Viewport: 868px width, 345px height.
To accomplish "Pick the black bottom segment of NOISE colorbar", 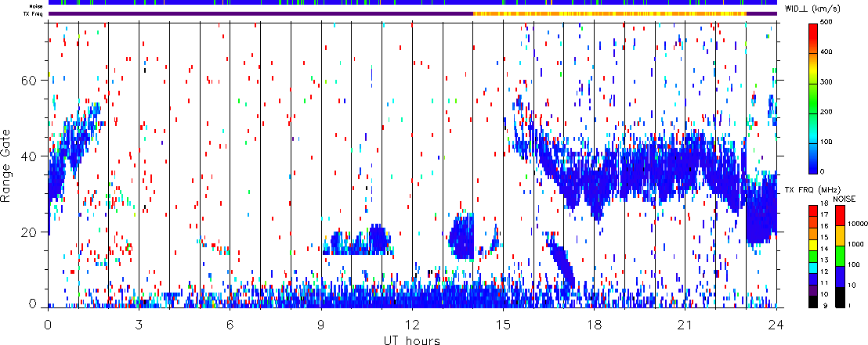I will point(840,296).
